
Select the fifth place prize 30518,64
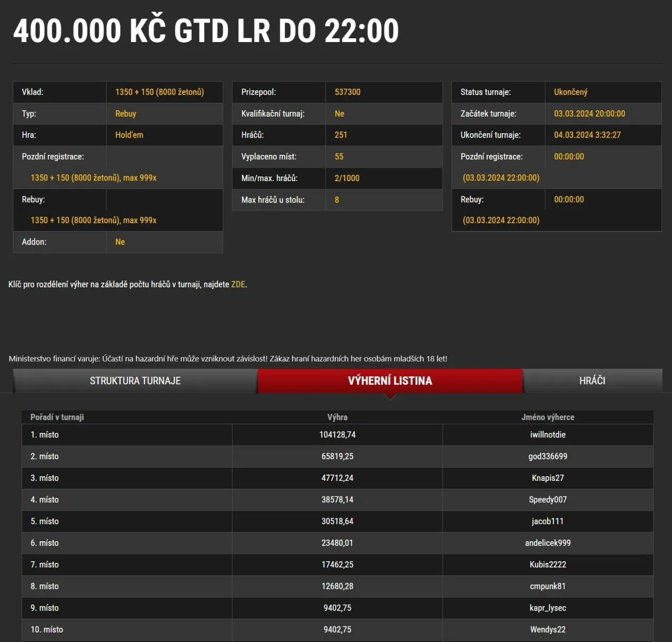[x=338, y=521]
